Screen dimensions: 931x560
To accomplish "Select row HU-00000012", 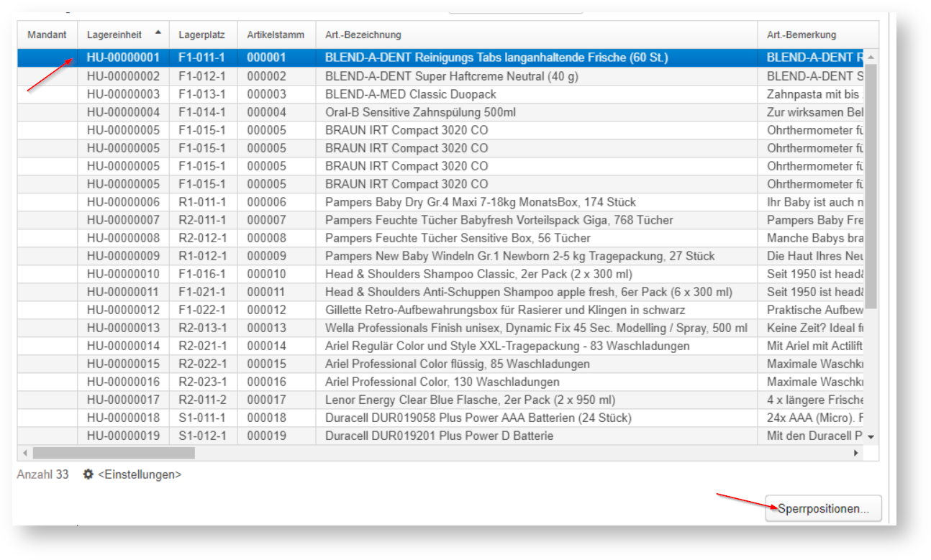I will [x=440, y=310].
